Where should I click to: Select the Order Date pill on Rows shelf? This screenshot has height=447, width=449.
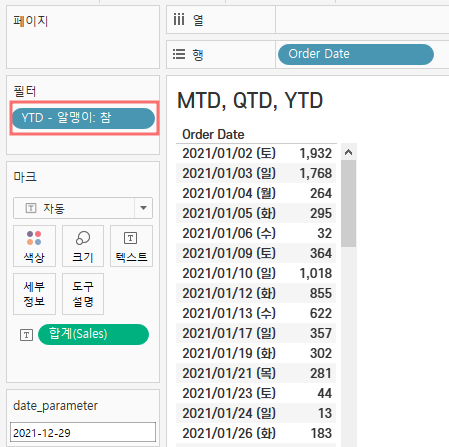coord(356,54)
